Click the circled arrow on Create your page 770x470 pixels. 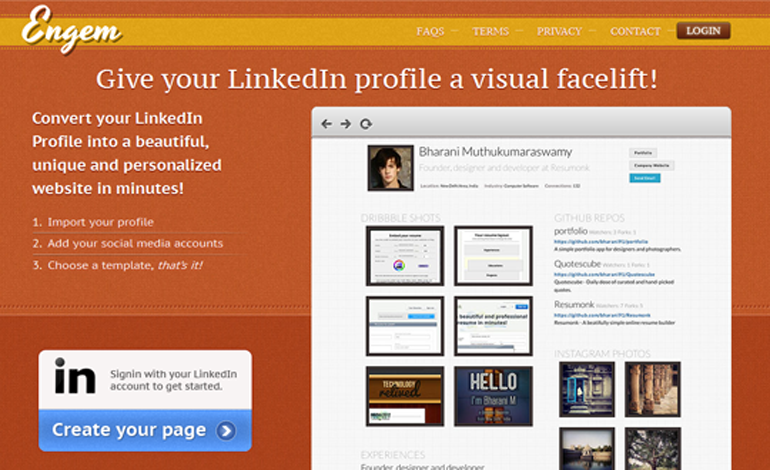(226, 431)
